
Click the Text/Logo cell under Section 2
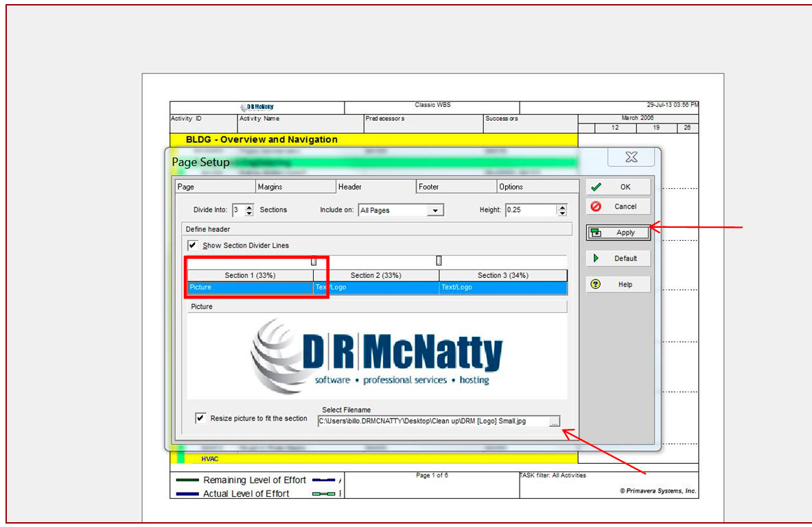[376, 288]
